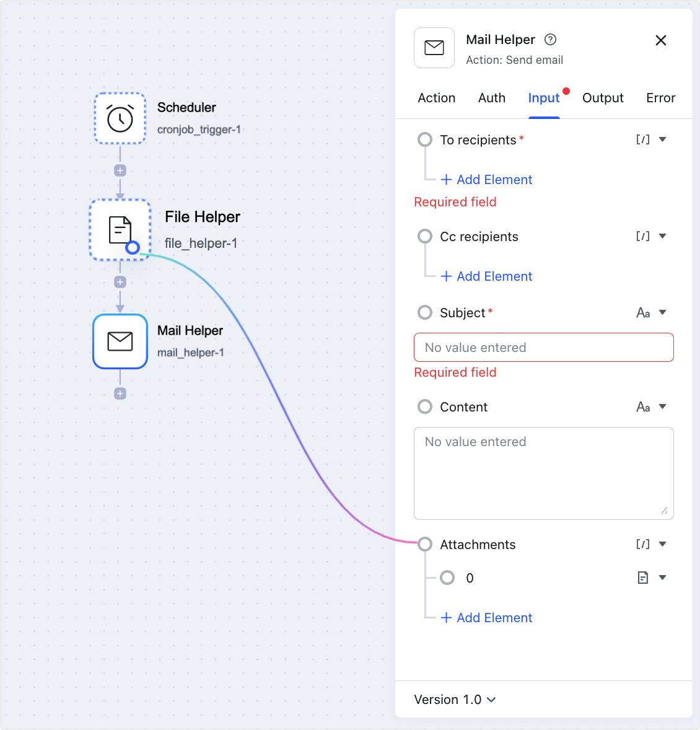Switch to the Output tab
The height and width of the screenshot is (730, 700).
coord(603,98)
